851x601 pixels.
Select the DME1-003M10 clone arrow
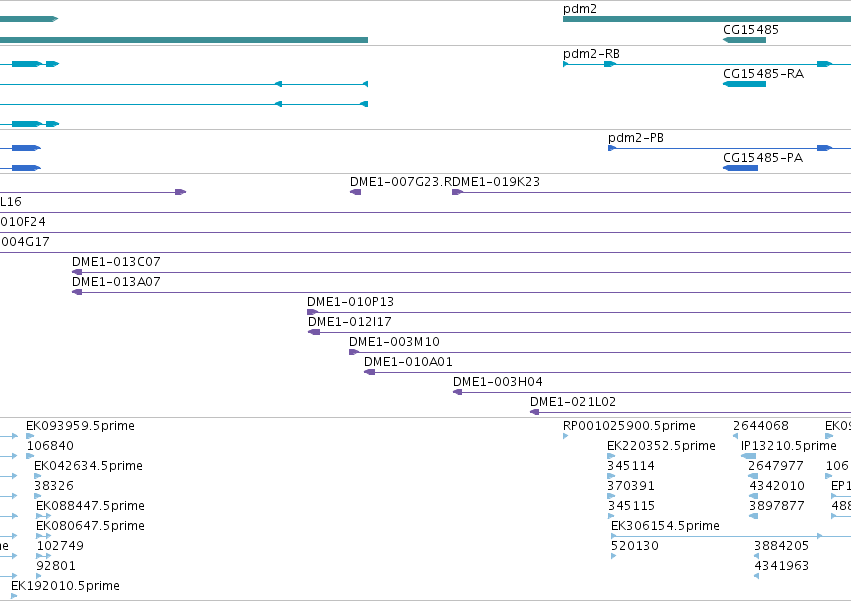point(354,352)
